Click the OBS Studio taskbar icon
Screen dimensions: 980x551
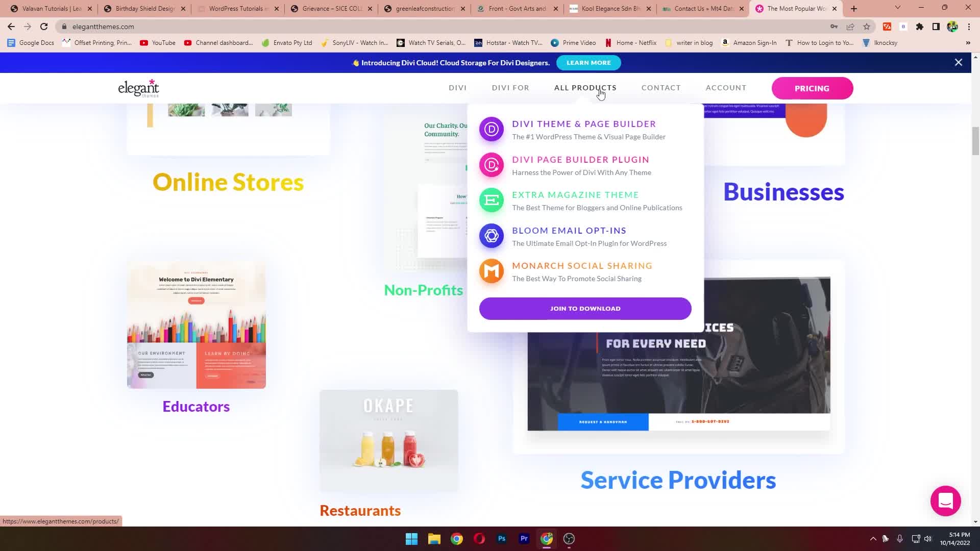click(569, 539)
